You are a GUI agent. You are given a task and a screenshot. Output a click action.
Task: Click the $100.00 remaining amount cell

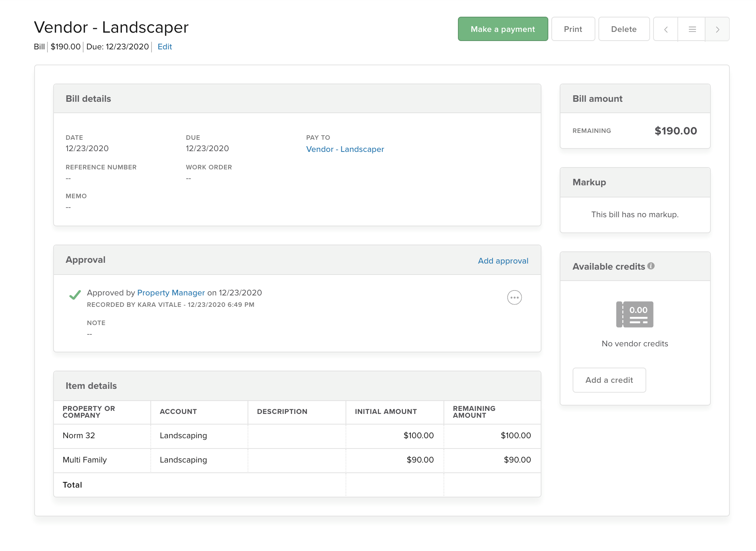point(492,436)
